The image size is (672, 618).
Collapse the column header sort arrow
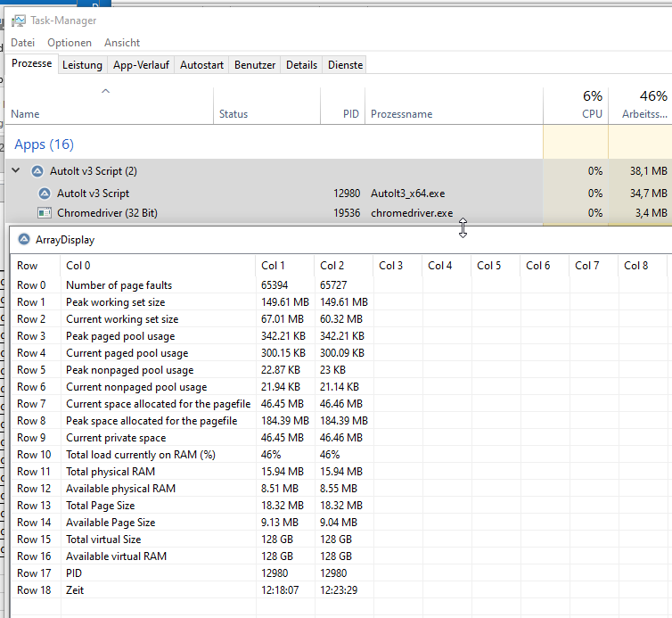106,90
